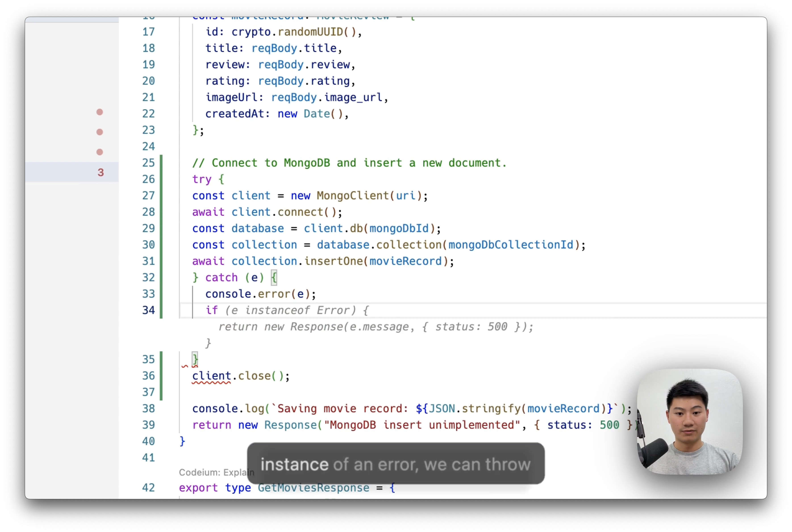Click 'console.error(e);' on line 33
792x532 pixels.
pos(261,294)
